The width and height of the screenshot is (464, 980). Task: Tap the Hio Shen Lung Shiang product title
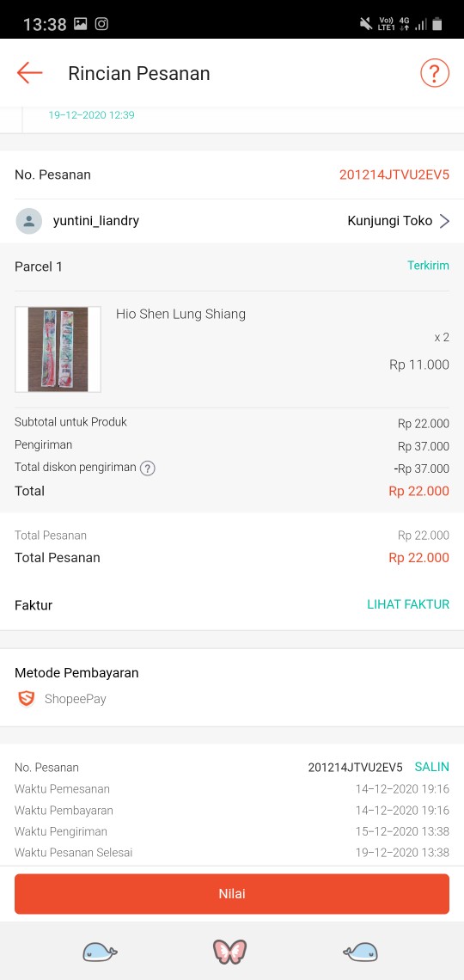(180, 314)
